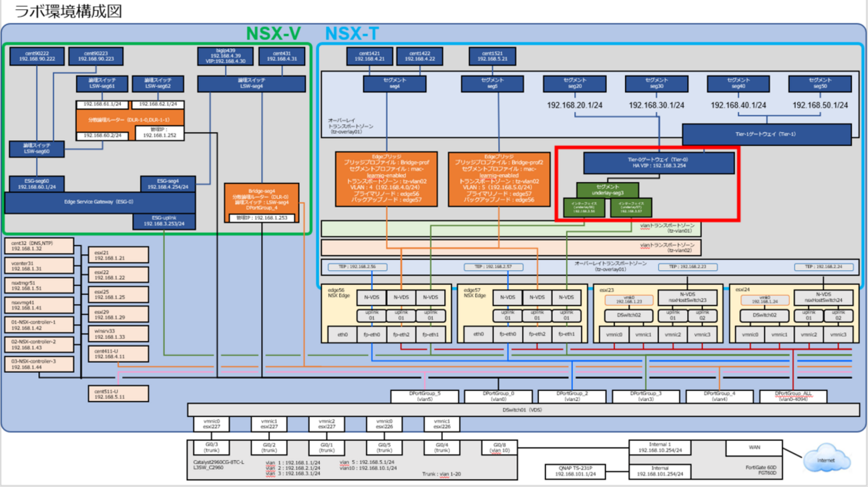
Task: Select the seg40 segment box
Action: (x=738, y=83)
